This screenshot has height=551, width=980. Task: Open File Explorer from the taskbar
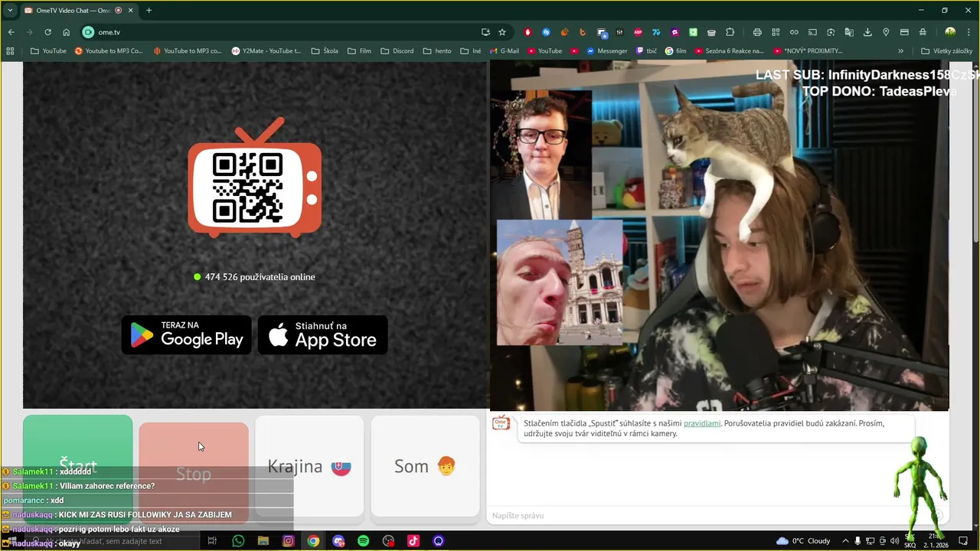pyautogui.click(x=263, y=541)
